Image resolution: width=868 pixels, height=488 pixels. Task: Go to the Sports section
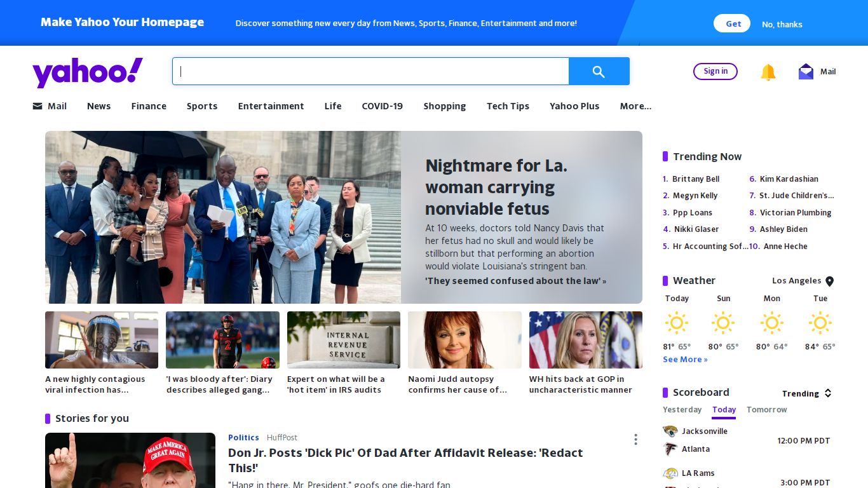click(x=202, y=106)
